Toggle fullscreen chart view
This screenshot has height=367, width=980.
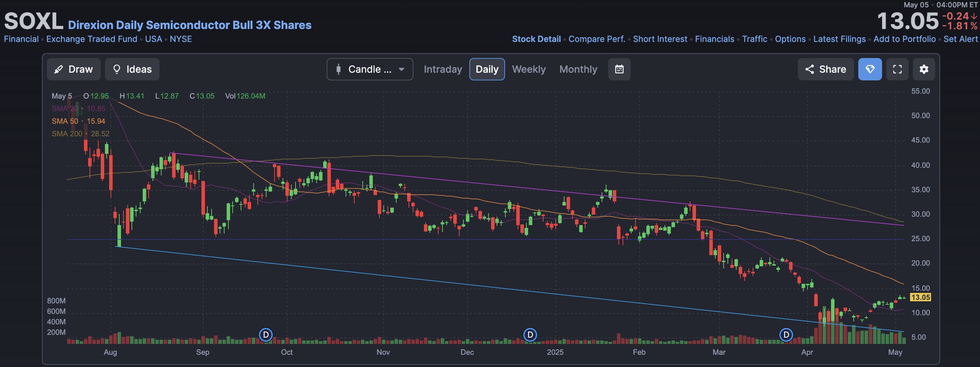point(897,69)
